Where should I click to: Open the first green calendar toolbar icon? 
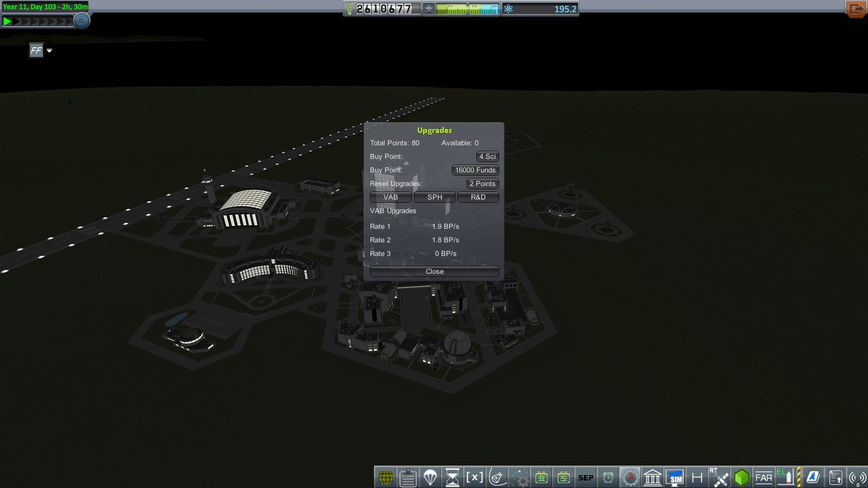pos(541,478)
